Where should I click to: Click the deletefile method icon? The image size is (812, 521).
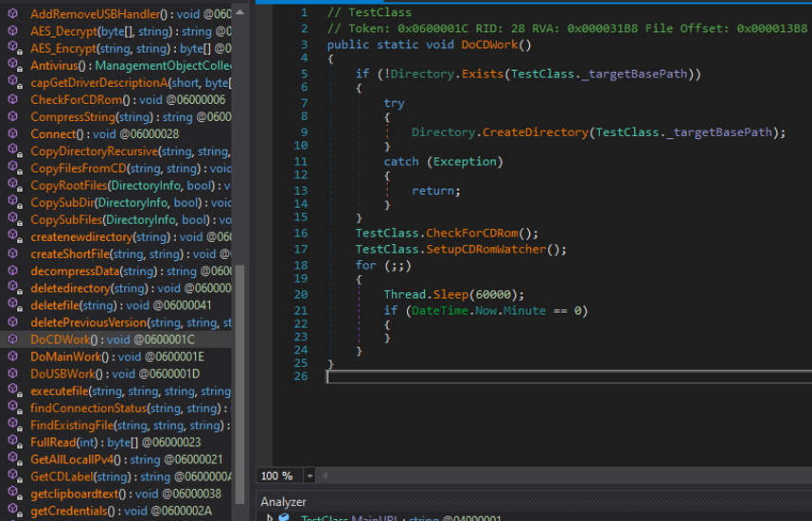[14, 305]
